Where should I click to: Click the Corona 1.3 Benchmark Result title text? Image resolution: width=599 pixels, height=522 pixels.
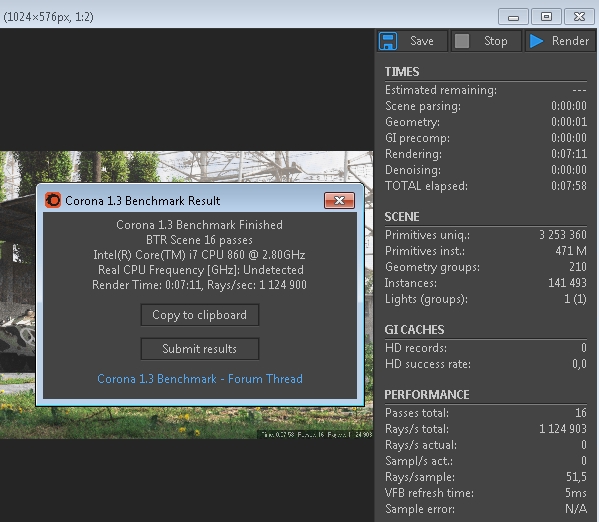142,201
